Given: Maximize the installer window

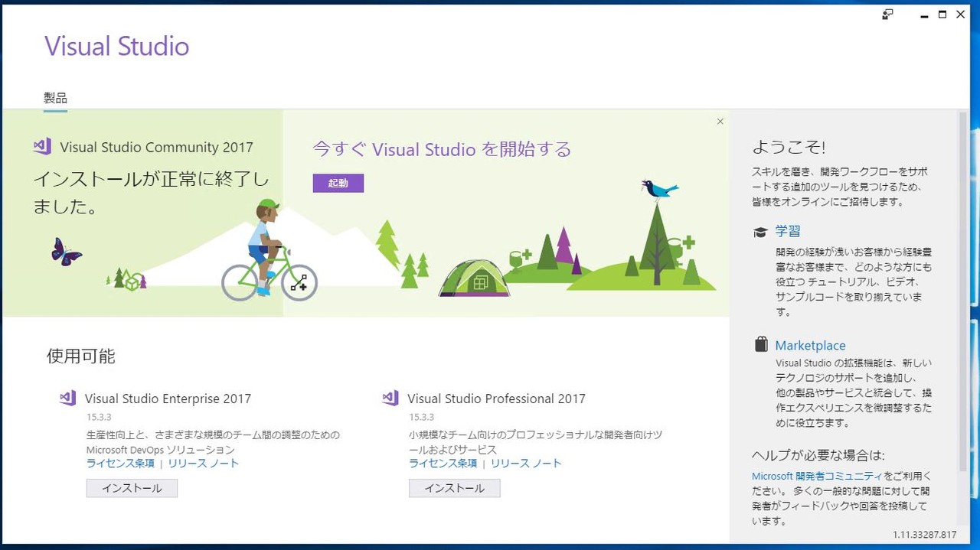Looking at the screenshot, I should pos(942,15).
